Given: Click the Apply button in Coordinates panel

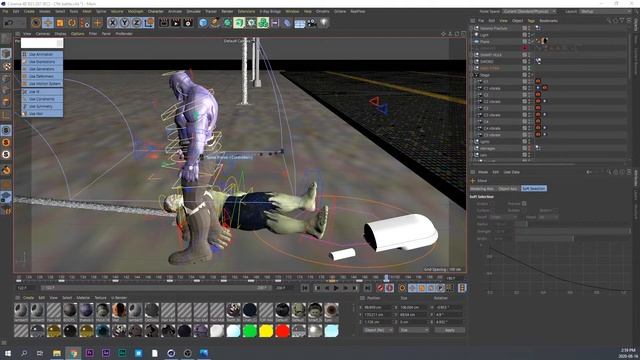Looking at the screenshot, I should (x=450, y=330).
